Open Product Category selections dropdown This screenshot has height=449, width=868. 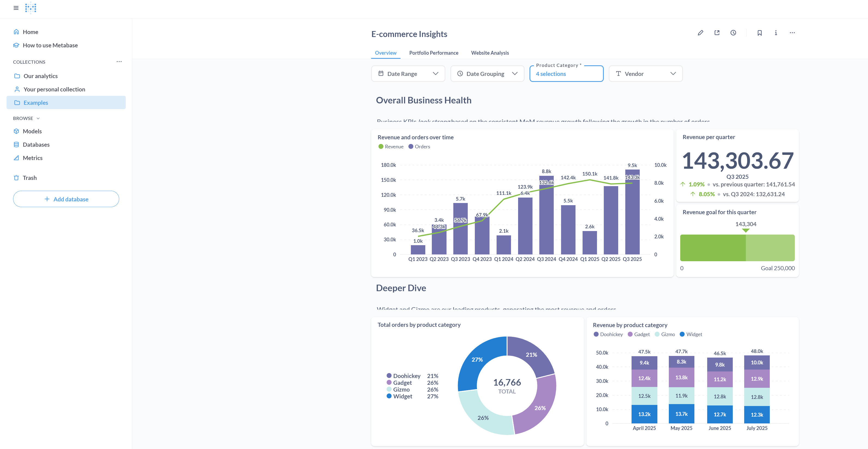[x=567, y=73]
